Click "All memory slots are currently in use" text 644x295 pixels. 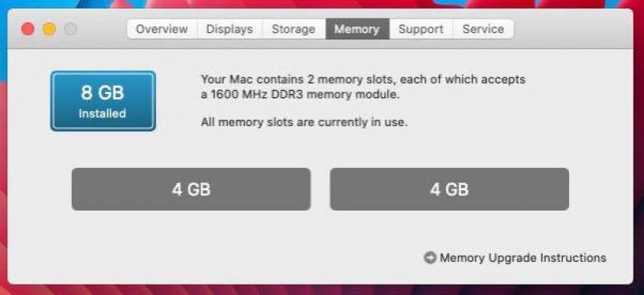point(304,122)
